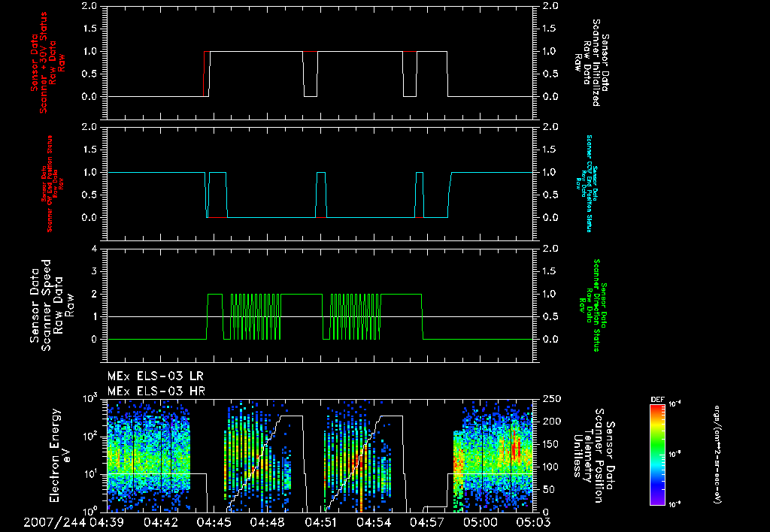770x532 pixels.
Task: Click the 04:51 time axis label
Action: (x=320, y=522)
